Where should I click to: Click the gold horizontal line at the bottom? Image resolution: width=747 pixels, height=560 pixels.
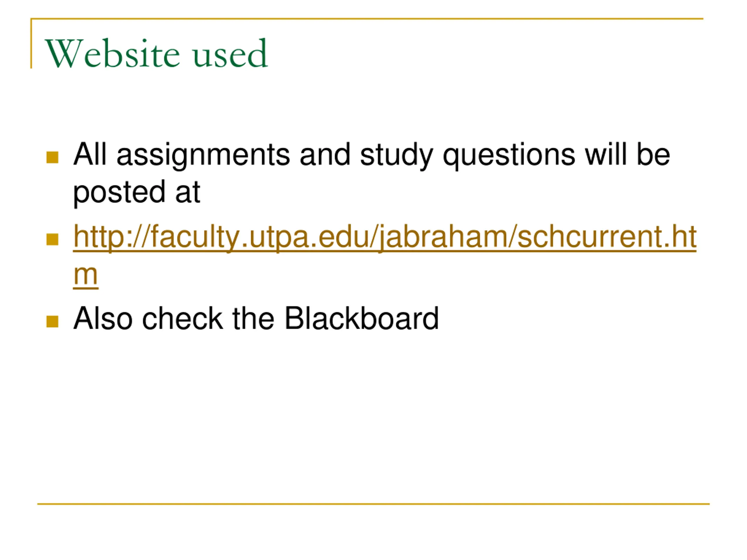click(373, 504)
